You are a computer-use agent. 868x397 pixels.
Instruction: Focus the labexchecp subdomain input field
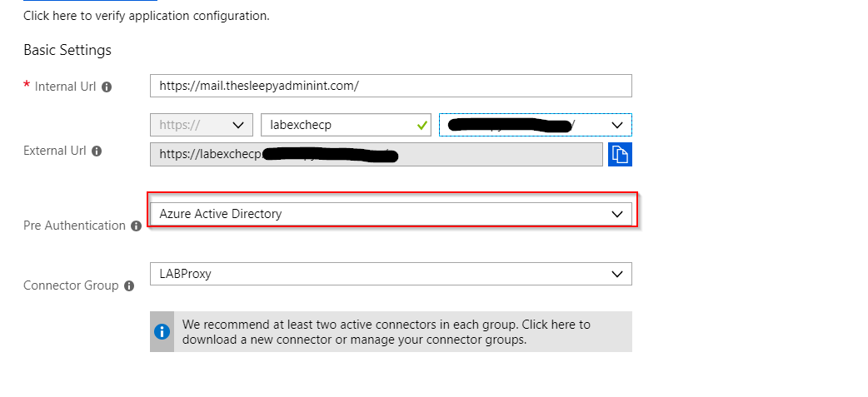[337, 125]
